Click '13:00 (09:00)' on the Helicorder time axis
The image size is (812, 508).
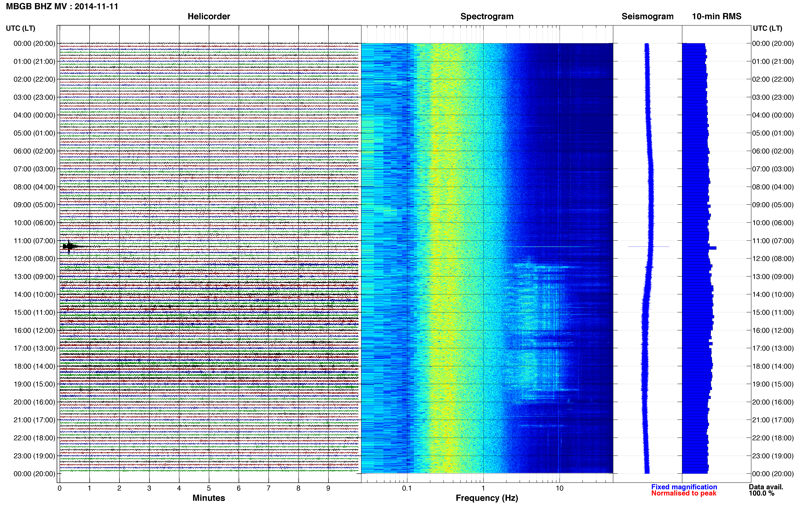click(34, 277)
